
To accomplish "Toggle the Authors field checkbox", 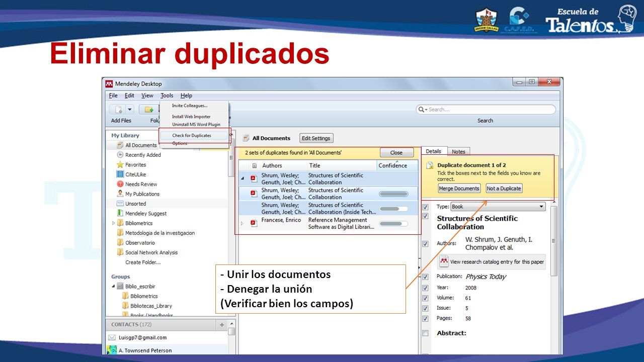I will click(x=425, y=244).
